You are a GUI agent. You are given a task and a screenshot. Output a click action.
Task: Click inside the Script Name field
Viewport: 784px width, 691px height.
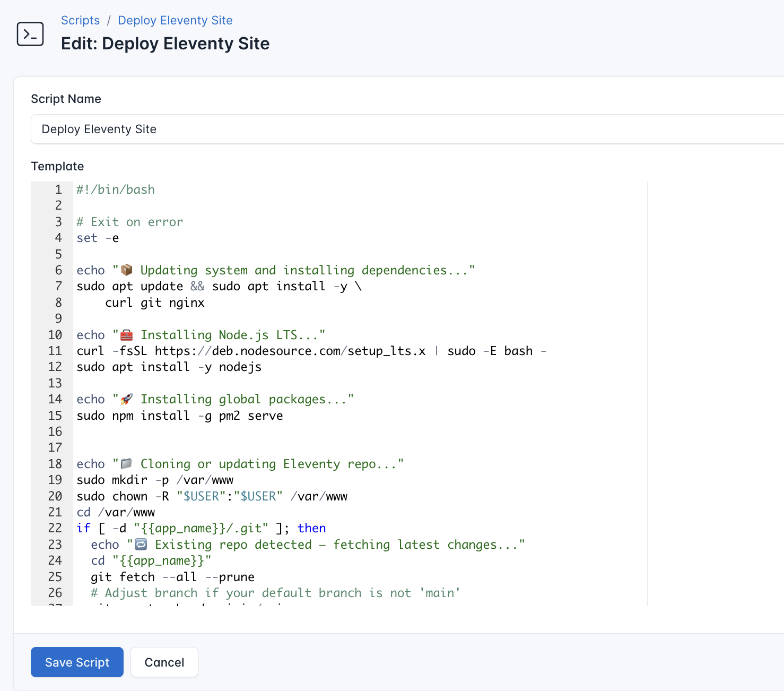coord(212,129)
